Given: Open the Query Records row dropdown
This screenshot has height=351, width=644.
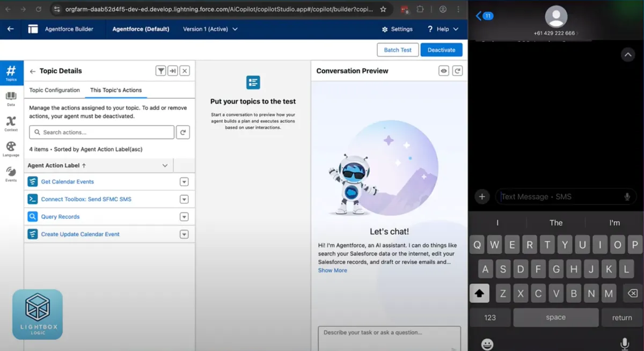Looking at the screenshot, I should pos(184,217).
